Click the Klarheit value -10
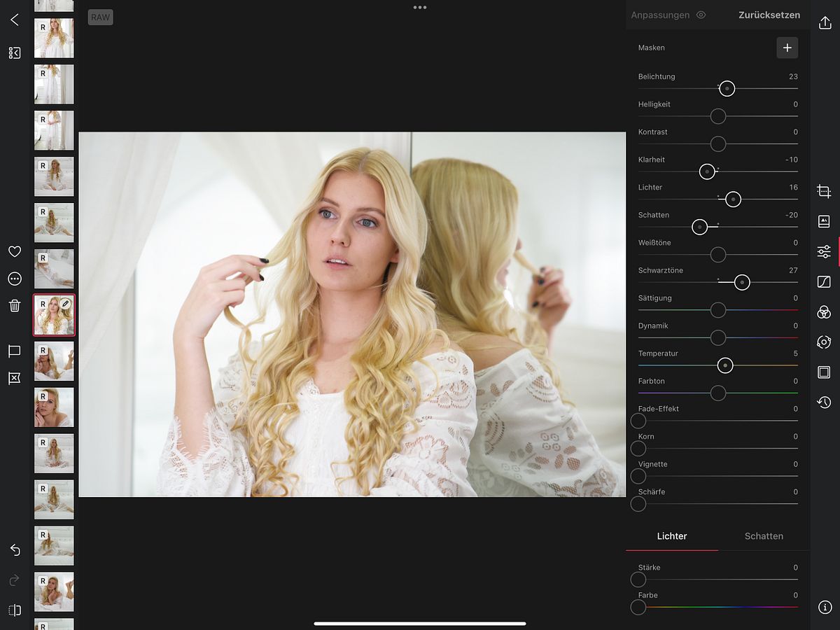The width and height of the screenshot is (840, 630). click(x=791, y=160)
